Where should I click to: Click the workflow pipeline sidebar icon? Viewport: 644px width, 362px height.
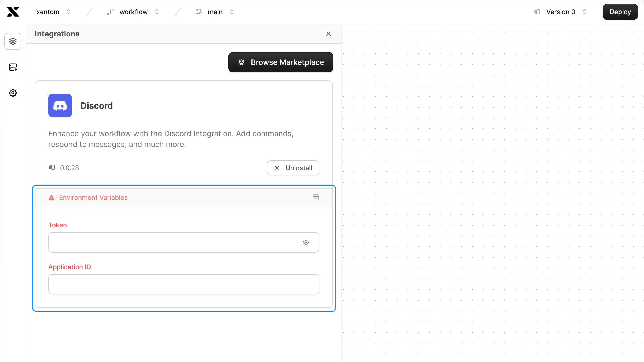tap(12, 67)
